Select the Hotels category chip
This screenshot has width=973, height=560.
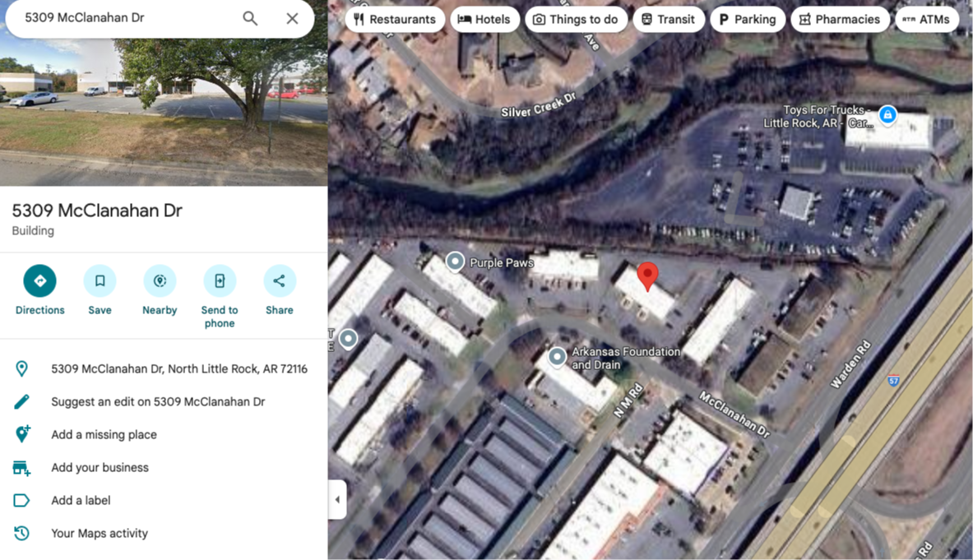click(x=484, y=19)
